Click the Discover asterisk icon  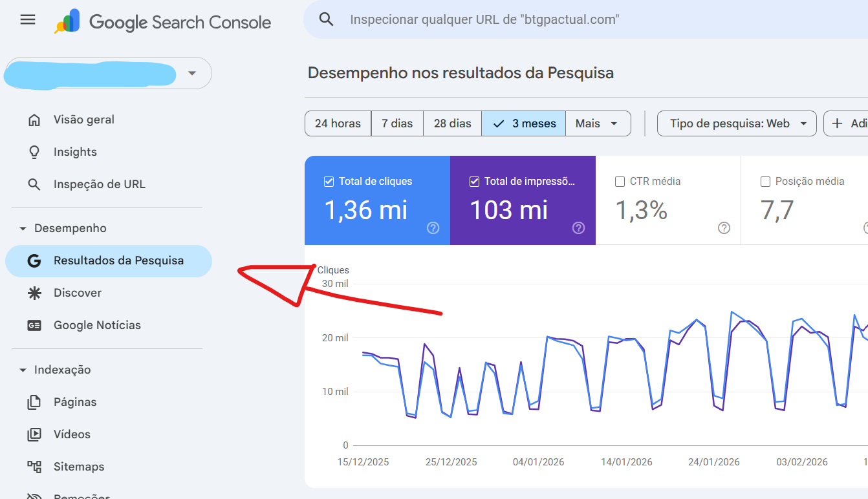tap(34, 292)
